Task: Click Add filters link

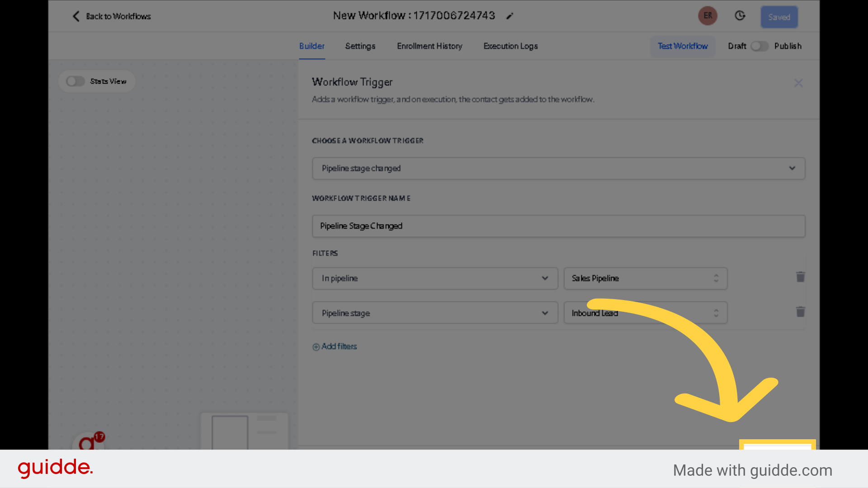Action: click(335, 347)
